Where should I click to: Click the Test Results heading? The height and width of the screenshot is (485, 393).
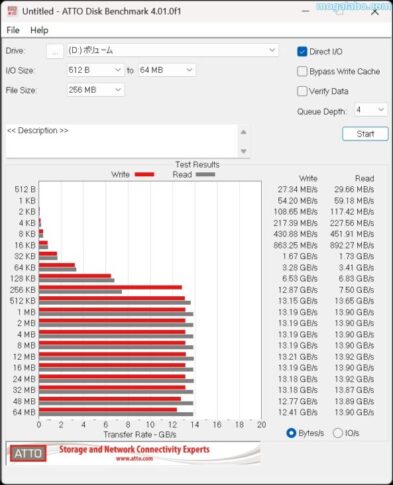point(197,164)
